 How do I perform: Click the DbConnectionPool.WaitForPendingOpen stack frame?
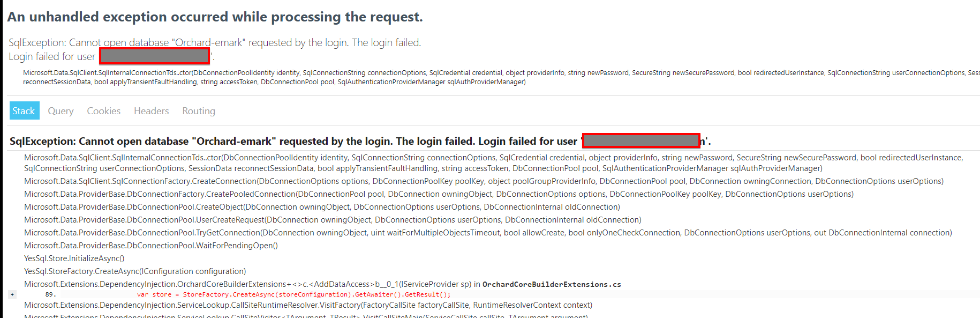[150, 245]
